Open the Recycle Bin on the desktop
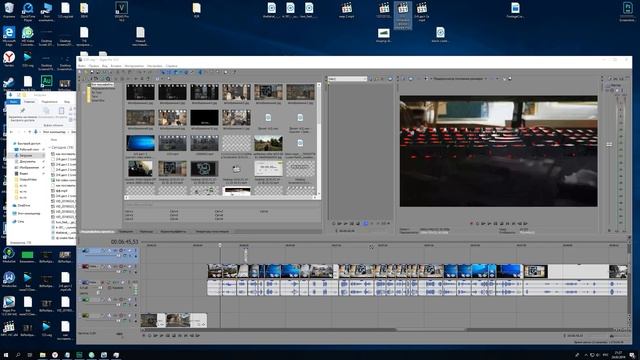The width and height of the screenshot is (640, 360). [9, 10]
